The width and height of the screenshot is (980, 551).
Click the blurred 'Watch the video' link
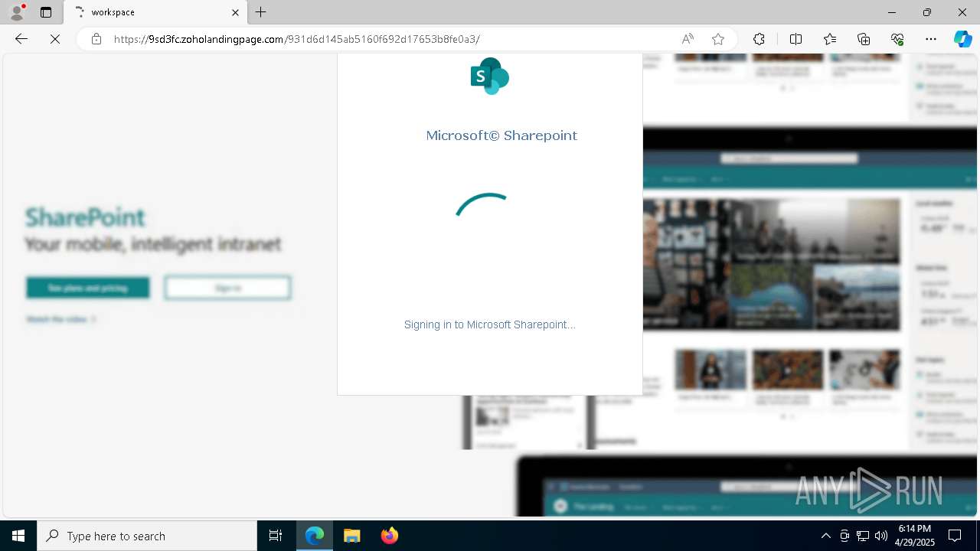click(61, 319)
